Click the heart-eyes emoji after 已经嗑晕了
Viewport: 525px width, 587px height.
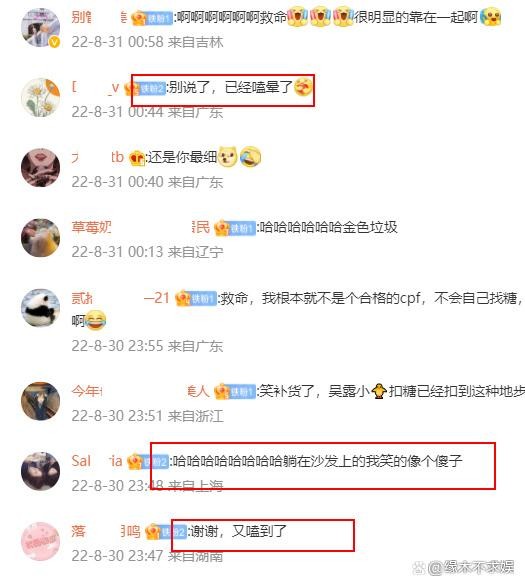click(x=303, y=87)
